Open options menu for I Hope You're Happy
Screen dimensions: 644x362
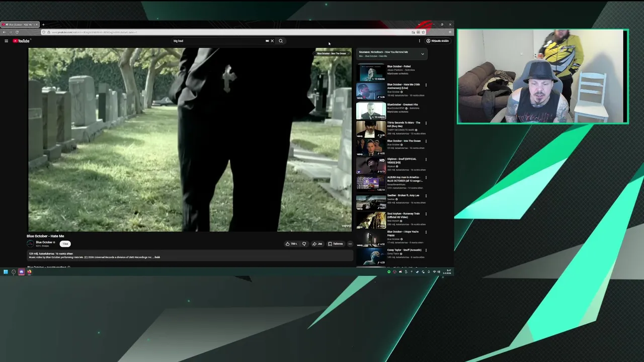[426, 232]
